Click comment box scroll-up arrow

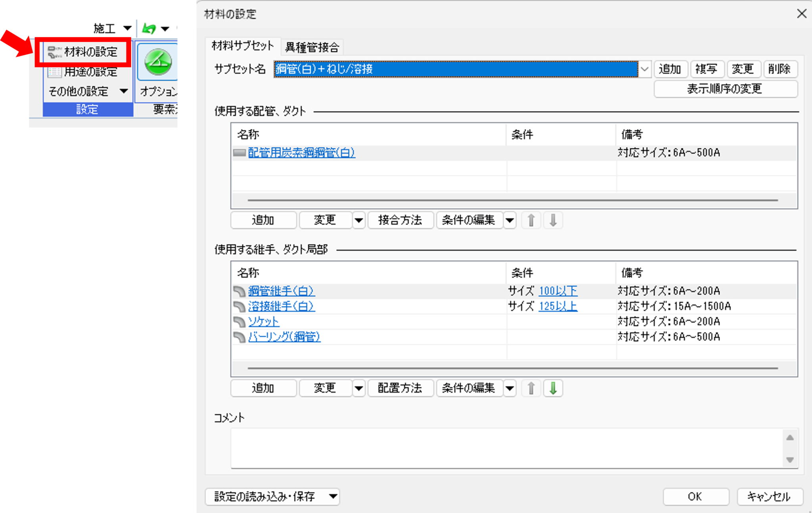pos(790,438)
